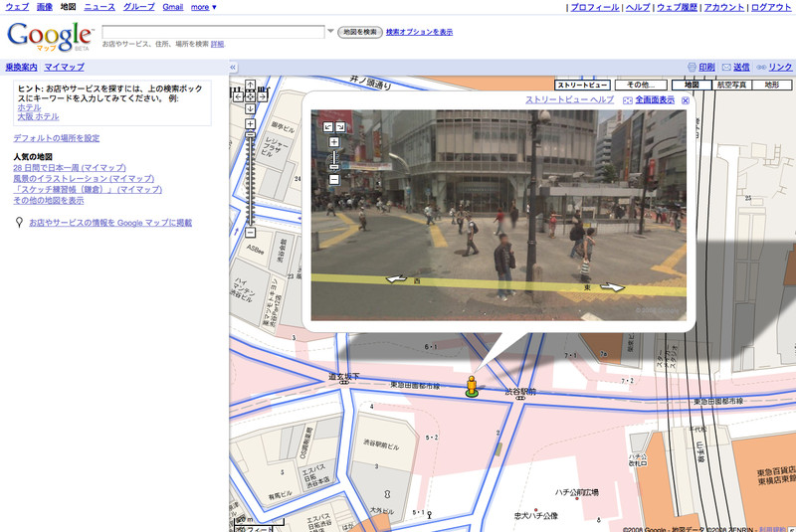Open the search box dropdown arrow
796x532 pixels.
click(330, 32)
